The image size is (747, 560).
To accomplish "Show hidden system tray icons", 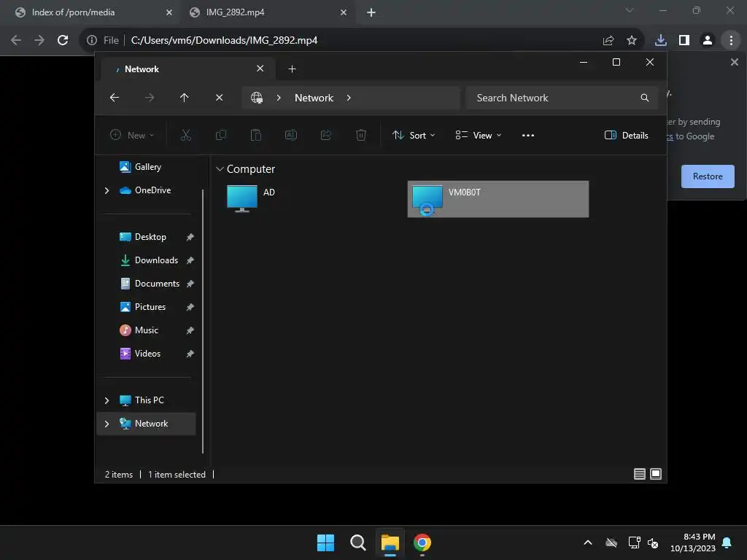I will coord(588,542).
